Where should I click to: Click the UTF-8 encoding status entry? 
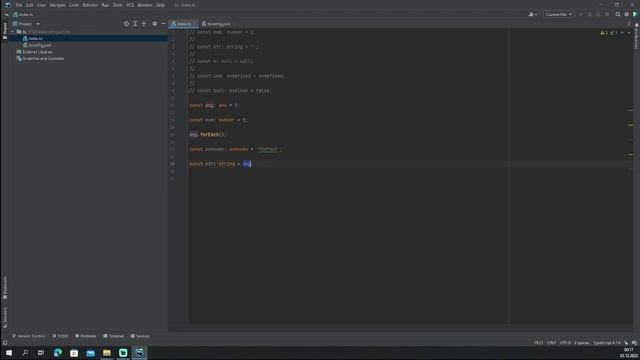565,343
